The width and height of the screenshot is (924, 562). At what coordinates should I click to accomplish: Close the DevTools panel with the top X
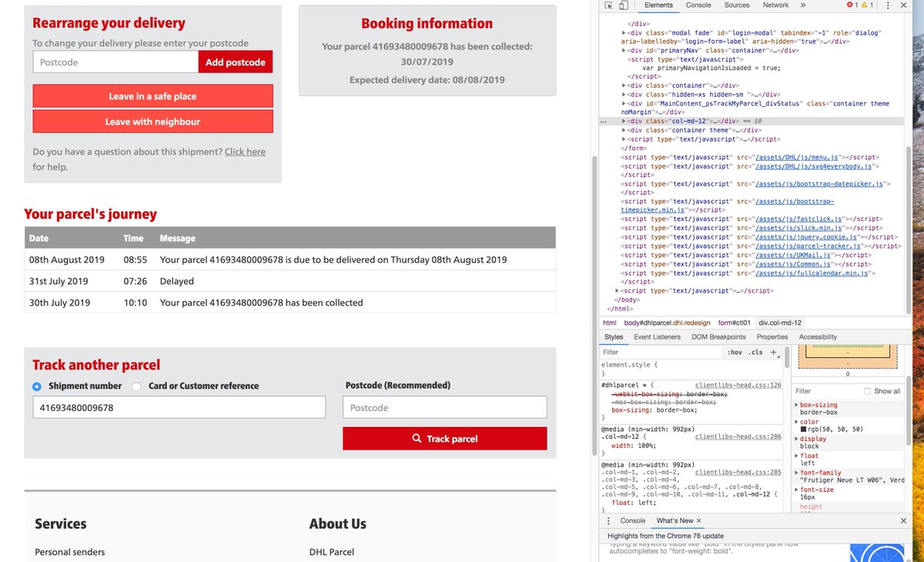point(904,5)
